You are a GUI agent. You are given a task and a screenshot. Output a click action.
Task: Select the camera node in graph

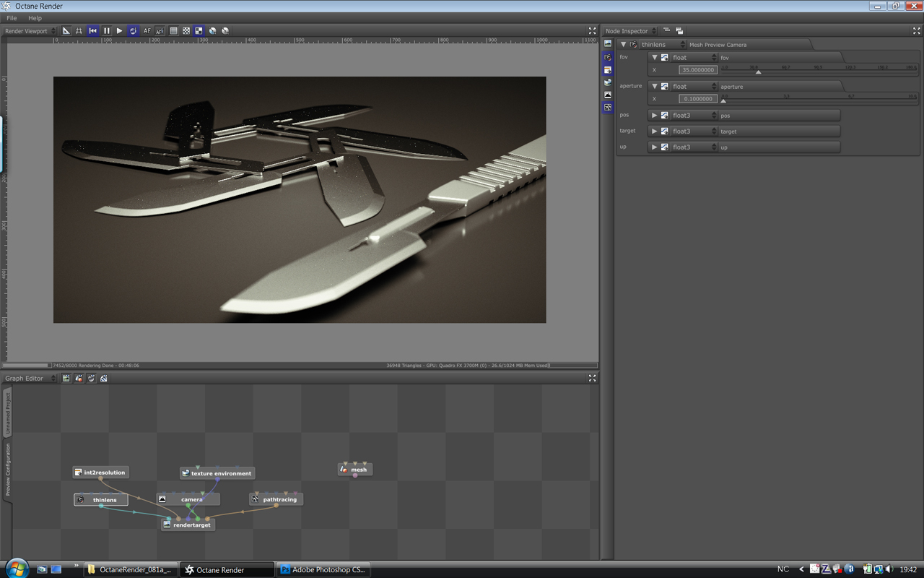tap(188, 499)
